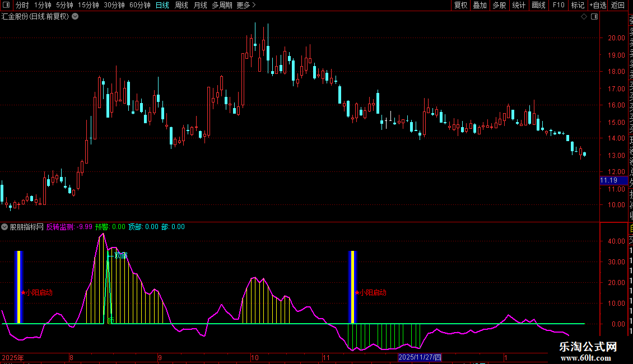Switch to the 周线 weekly period
Image resolution: width=633 pixels, height=364 pixels.
coord(181,6)
